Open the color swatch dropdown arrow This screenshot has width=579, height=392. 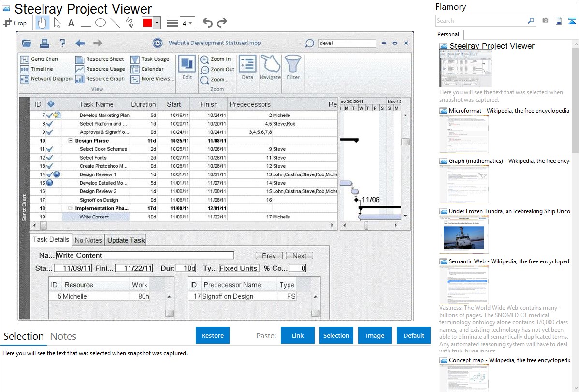click(x=157, y=23)
